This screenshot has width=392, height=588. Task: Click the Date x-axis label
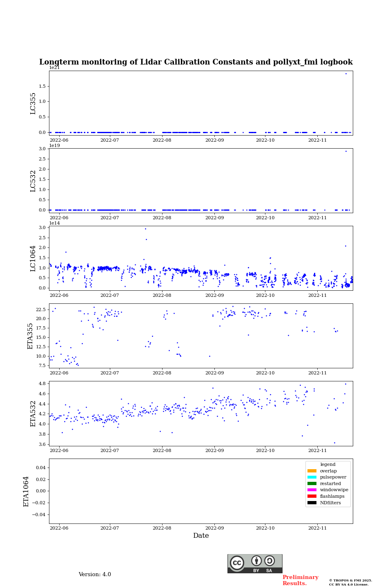tap(201, 536)
